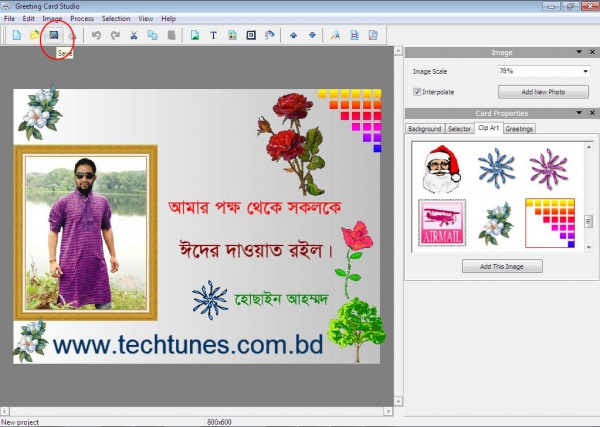Screen dimensions: 600x427
Task: Click the canvas horizontal scroll-right arrow
Action: click(x=388, y=411)
